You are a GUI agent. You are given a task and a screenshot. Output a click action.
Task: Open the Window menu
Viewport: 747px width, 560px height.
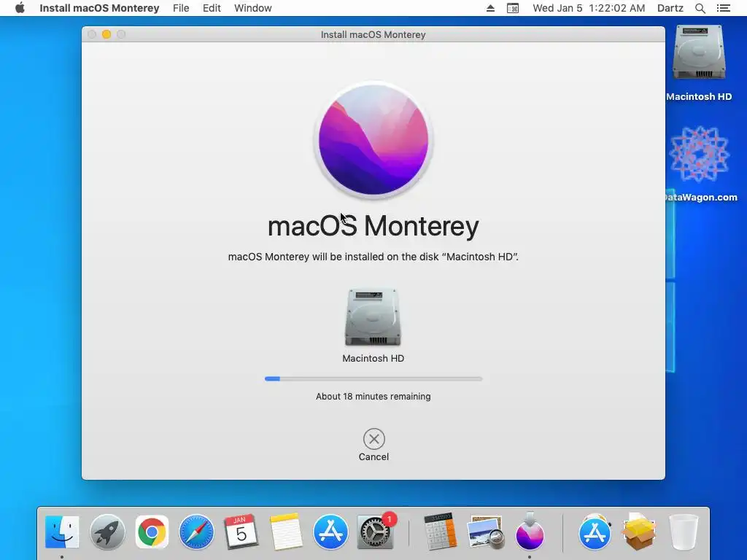point(253,8)
